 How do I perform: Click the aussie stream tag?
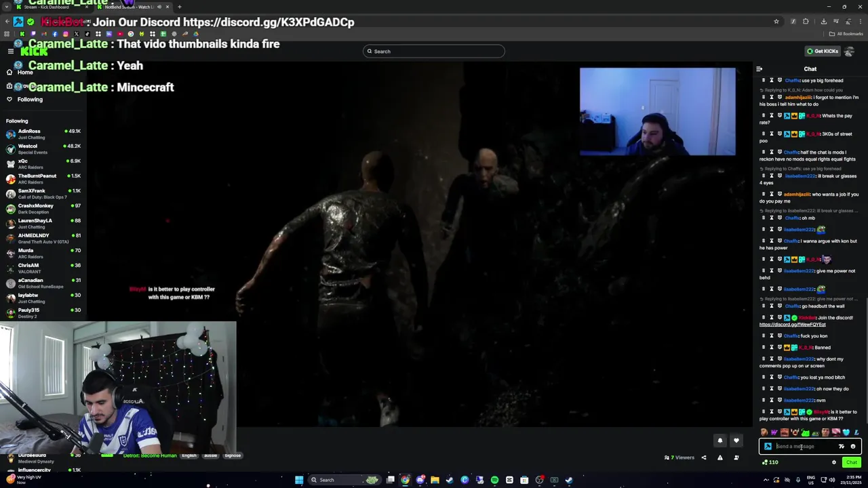click(x=211, y=455)
